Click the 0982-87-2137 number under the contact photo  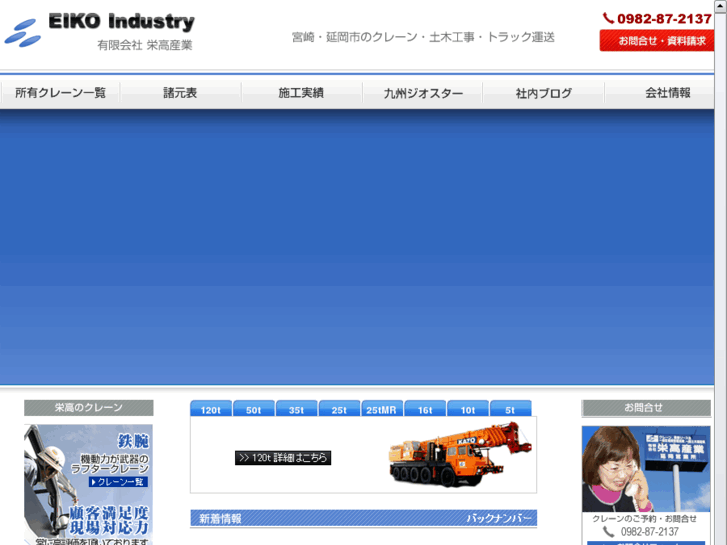pyautogui.click(x=650, y=532)
